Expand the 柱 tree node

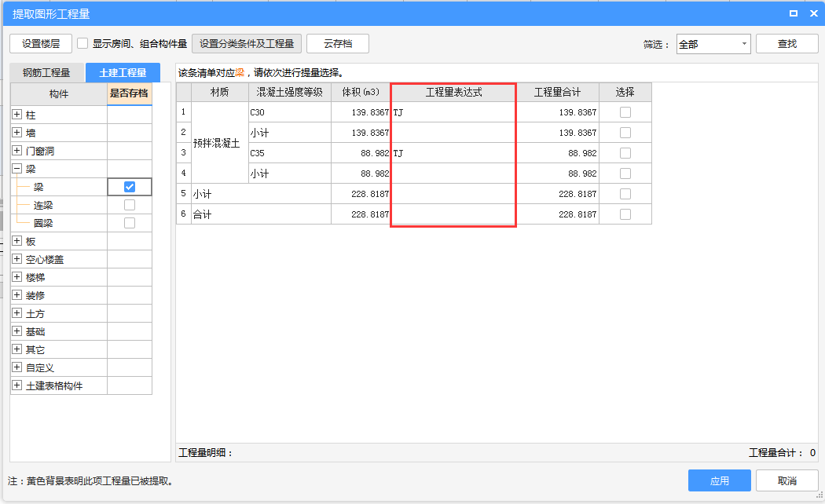pyautogui.click(x=17, y=115)
